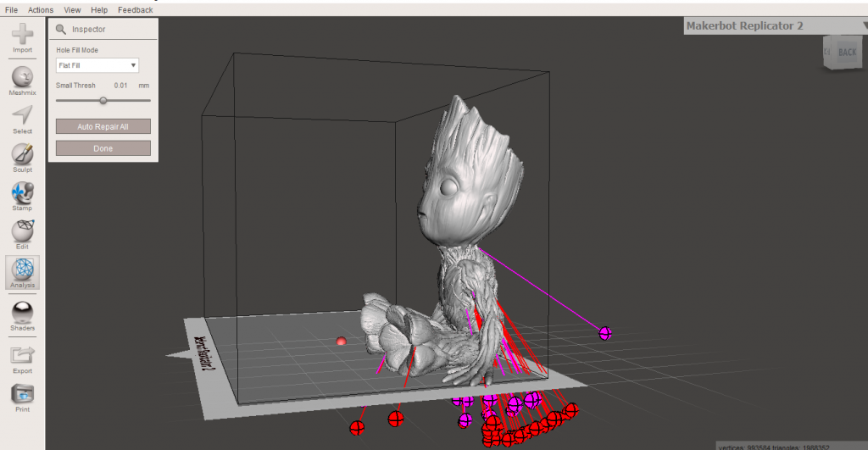Viewport: 868px width, 450px height.
Task: Click the Auto Repair All button
Action: (103, 127)
